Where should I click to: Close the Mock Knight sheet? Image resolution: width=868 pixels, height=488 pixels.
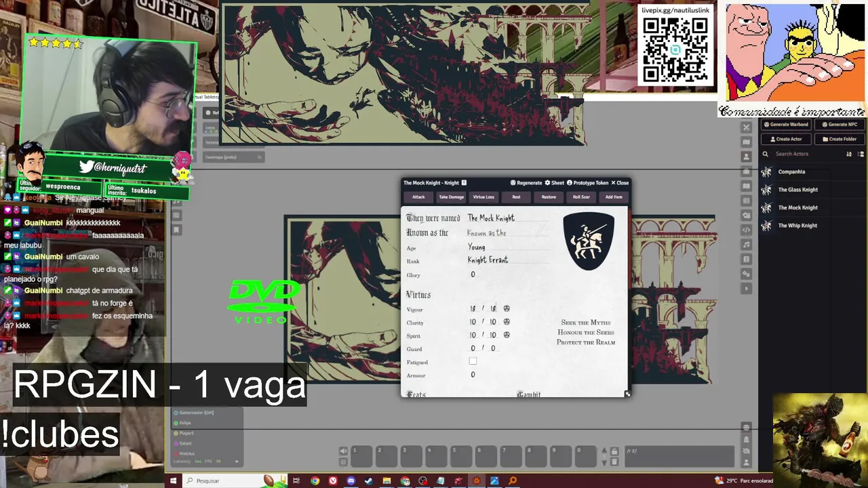[620, 182]
